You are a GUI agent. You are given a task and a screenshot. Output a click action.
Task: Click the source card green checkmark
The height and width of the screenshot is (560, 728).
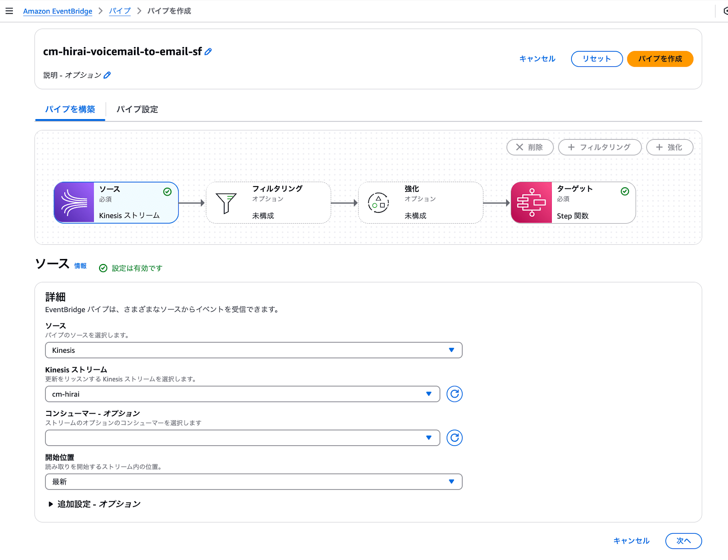(x=167, y=192)
